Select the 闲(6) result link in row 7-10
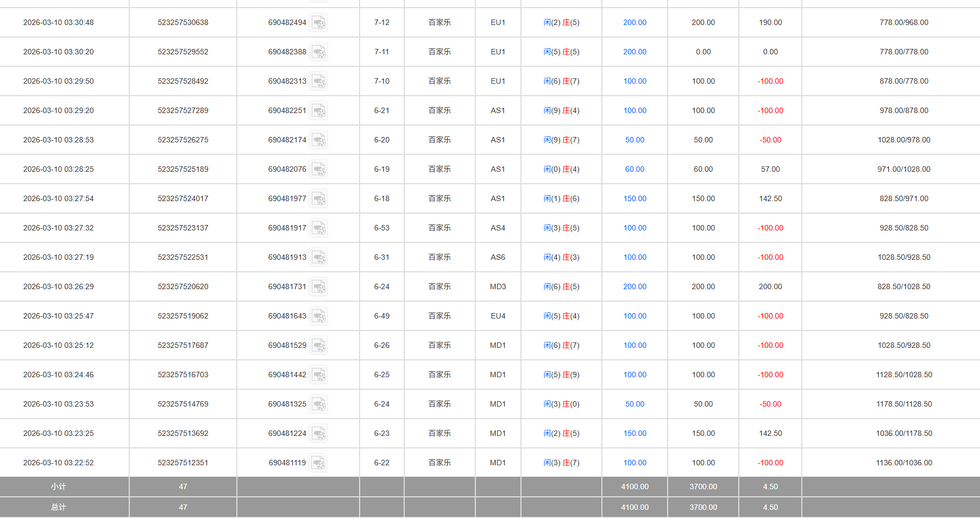This screenshot has width=980, height=518. point(550,81)
